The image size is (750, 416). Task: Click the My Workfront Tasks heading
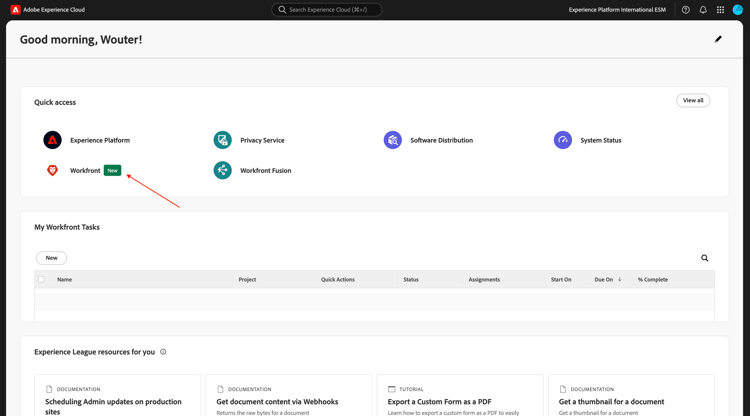67,227
